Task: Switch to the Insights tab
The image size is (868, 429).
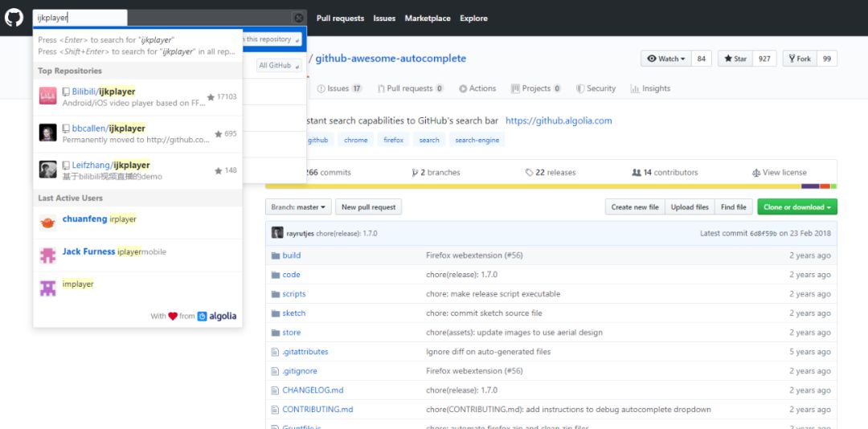Action: pos(650,88)
